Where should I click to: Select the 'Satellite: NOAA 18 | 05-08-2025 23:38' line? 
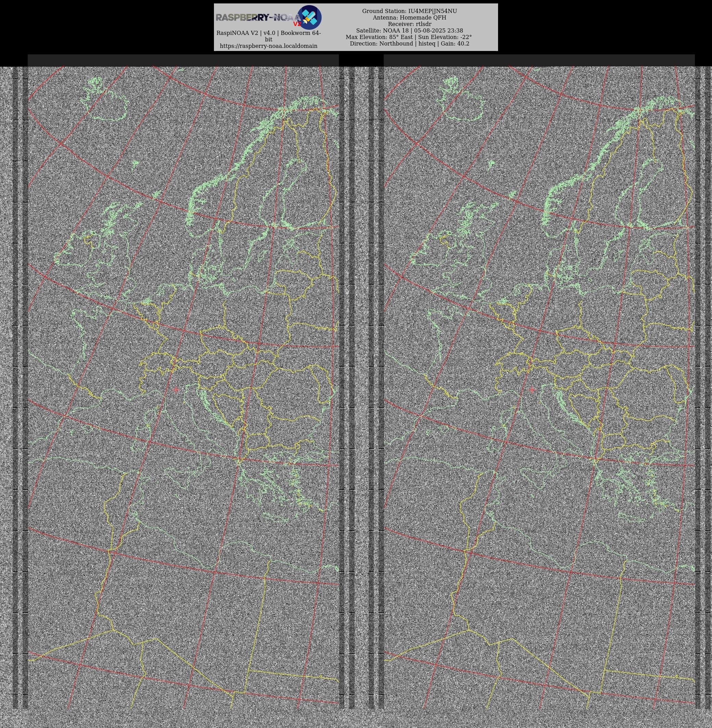pos(409,31)
